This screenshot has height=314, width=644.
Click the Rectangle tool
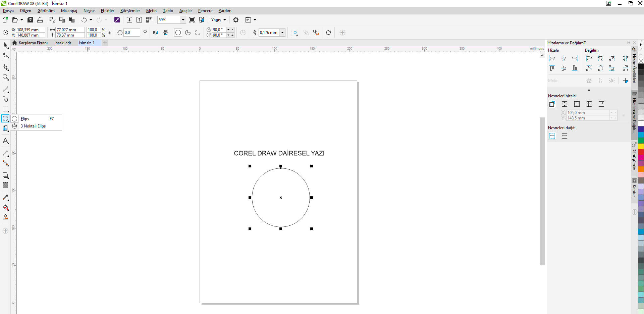5,109
